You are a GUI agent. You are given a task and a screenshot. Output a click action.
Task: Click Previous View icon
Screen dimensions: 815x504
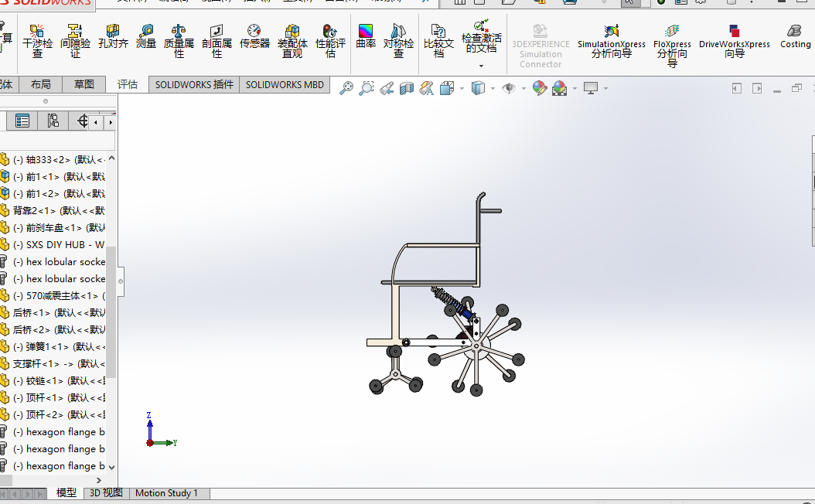click(386, 88)
